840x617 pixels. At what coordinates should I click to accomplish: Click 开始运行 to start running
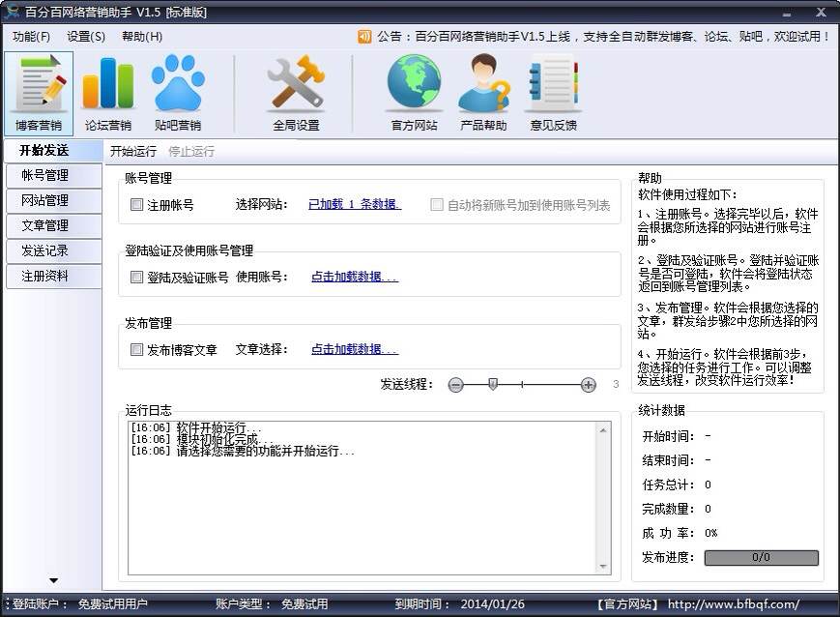pyautogui.click(x=133, y=152)
